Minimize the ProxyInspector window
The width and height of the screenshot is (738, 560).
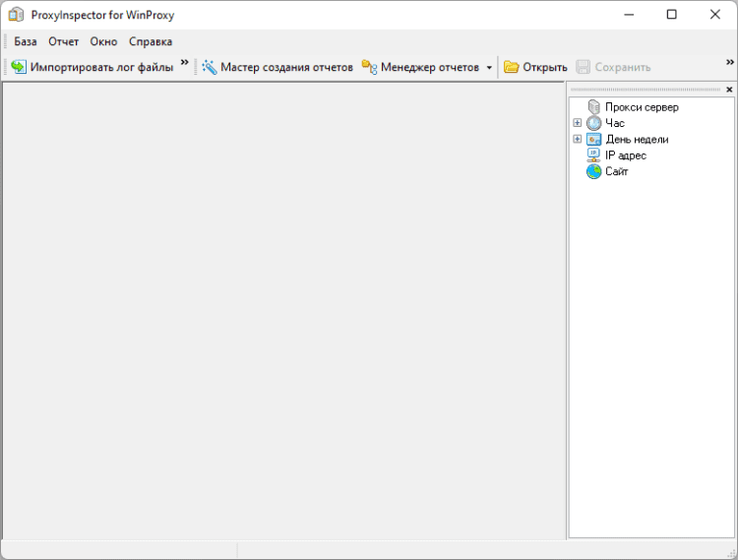[629, 15]
